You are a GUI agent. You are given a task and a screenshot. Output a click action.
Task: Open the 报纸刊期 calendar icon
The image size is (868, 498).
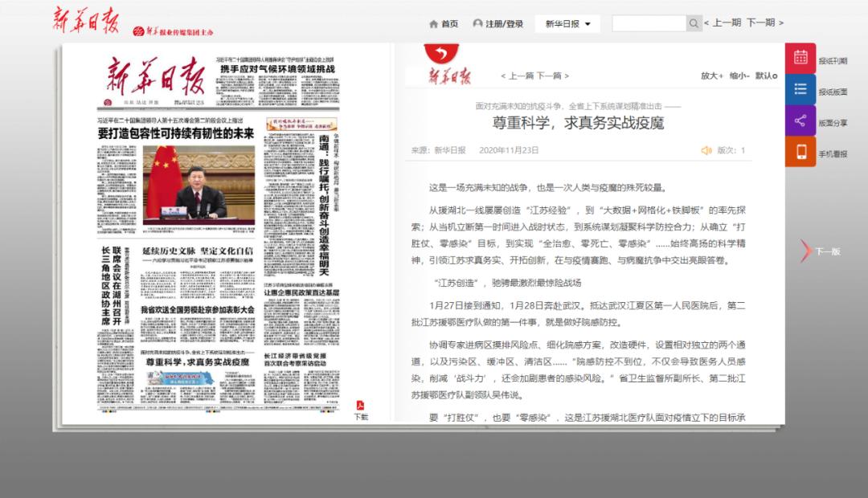pyautogui.click(x=800, y=58)
